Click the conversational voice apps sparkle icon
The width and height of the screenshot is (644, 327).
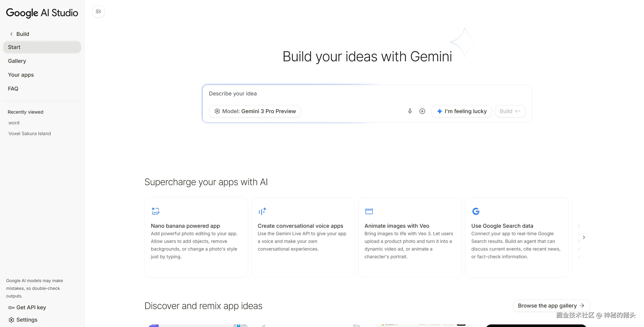pos(262,211)
